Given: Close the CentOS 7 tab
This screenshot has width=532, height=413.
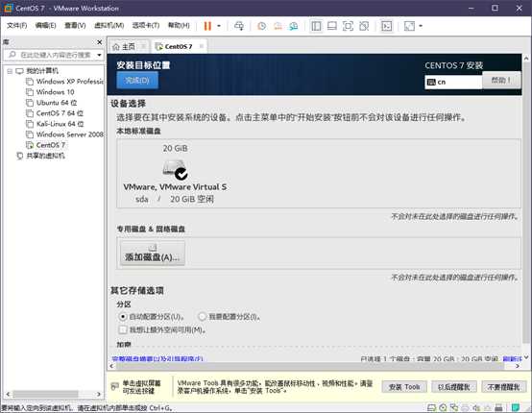Looking at the screenshot, I should click(202, 46).
